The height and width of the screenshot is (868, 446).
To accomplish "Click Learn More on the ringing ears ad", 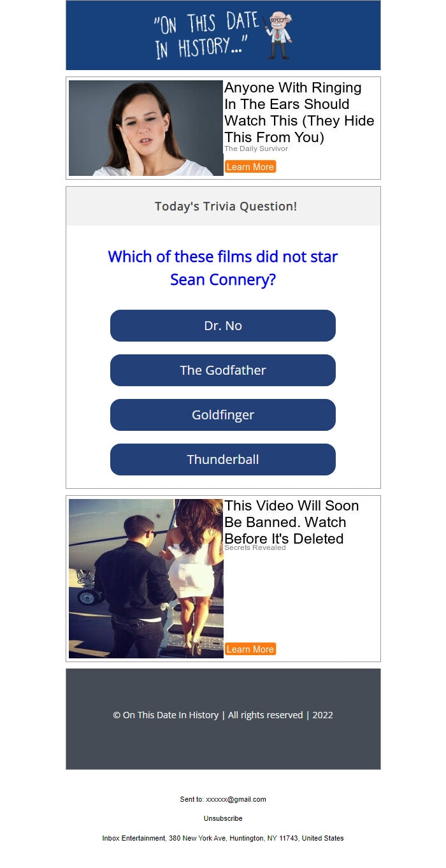I will 250,166.
